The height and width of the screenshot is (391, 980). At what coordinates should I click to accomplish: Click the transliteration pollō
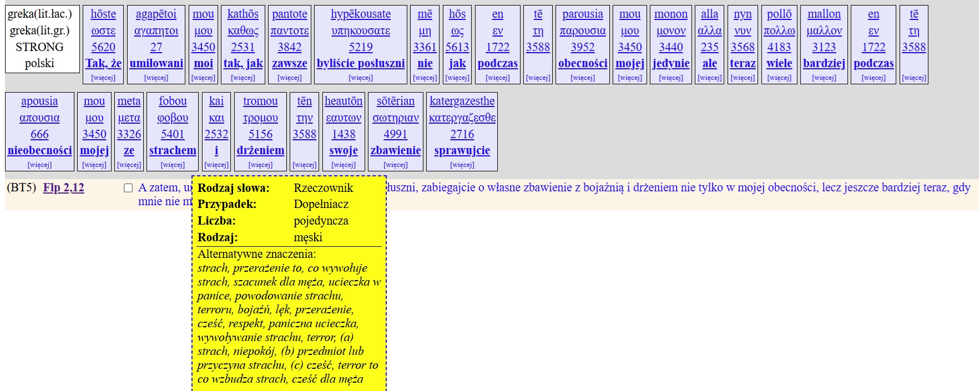tap(779, 14)
